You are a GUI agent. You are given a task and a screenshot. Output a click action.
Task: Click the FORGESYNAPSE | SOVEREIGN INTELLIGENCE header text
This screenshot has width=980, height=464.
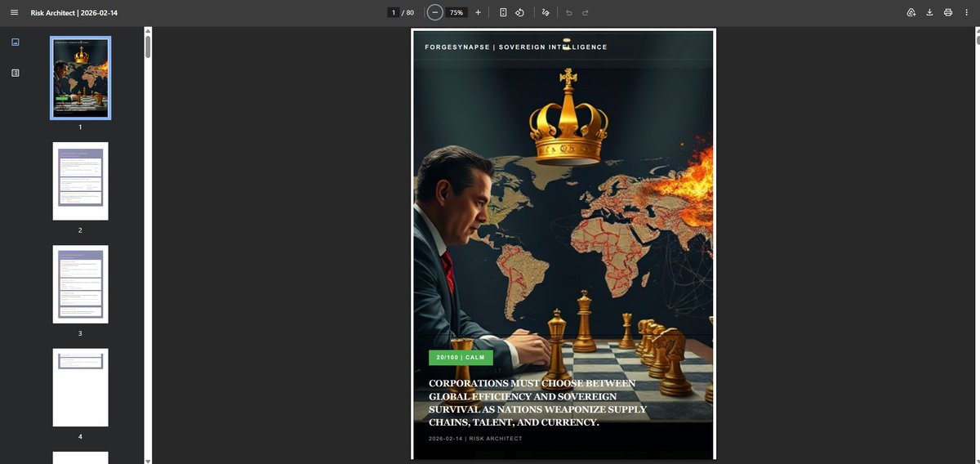[516, 47]
